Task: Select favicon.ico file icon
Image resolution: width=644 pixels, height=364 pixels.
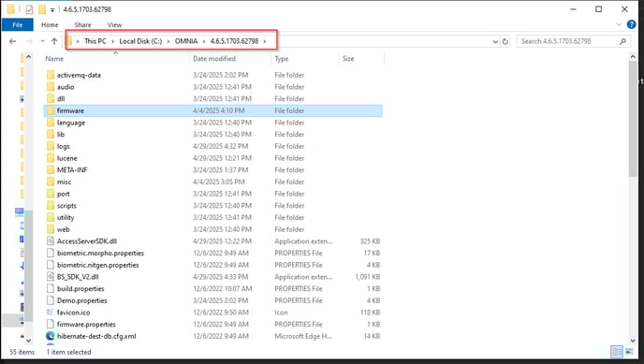Action: (51, 313)
